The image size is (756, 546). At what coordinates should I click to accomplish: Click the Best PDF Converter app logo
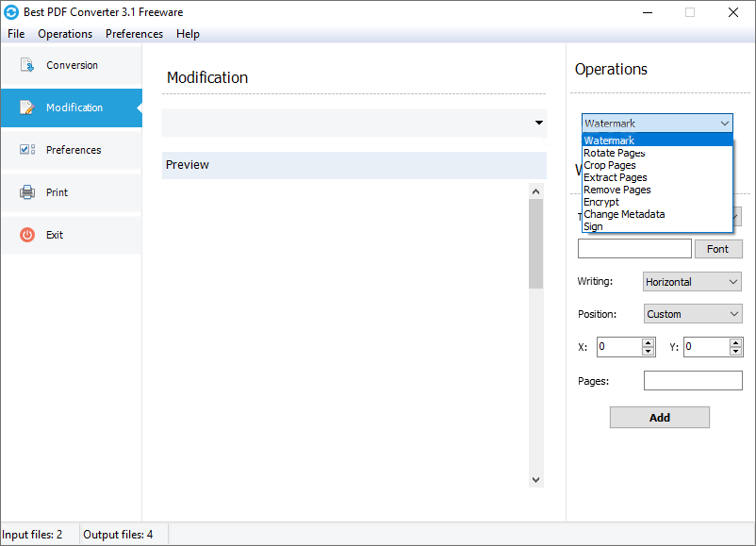11,12
